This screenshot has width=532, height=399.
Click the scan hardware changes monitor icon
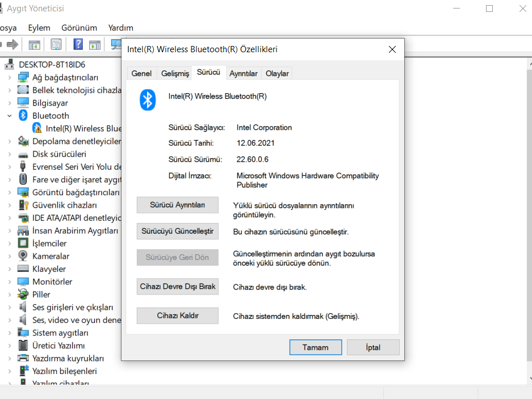pos(116,44)
